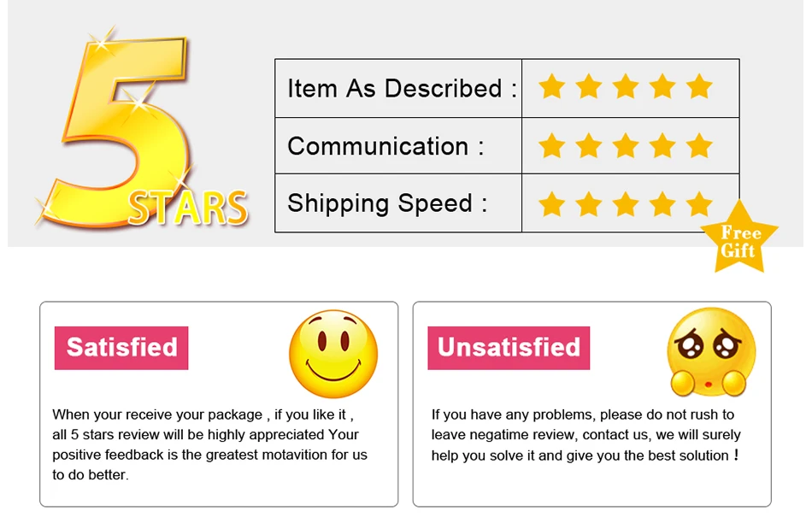Click the happy smiley face emoji
Image resolution: width=812 pixels, height=517 pixels.
pyautogui.click(x=333, y=354)
